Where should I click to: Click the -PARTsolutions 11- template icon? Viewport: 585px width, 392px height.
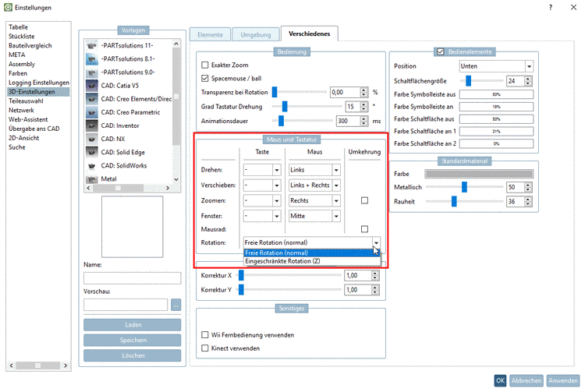click(92, 45)
